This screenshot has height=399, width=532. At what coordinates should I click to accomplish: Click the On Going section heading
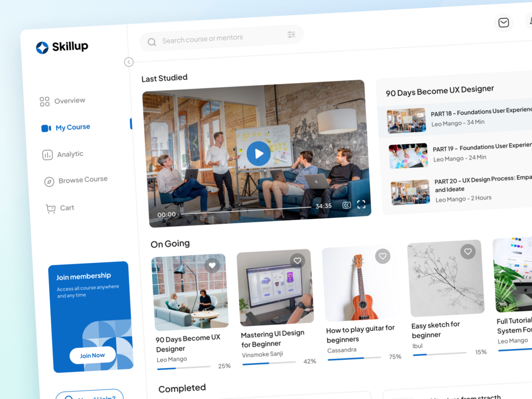point(170,244)
